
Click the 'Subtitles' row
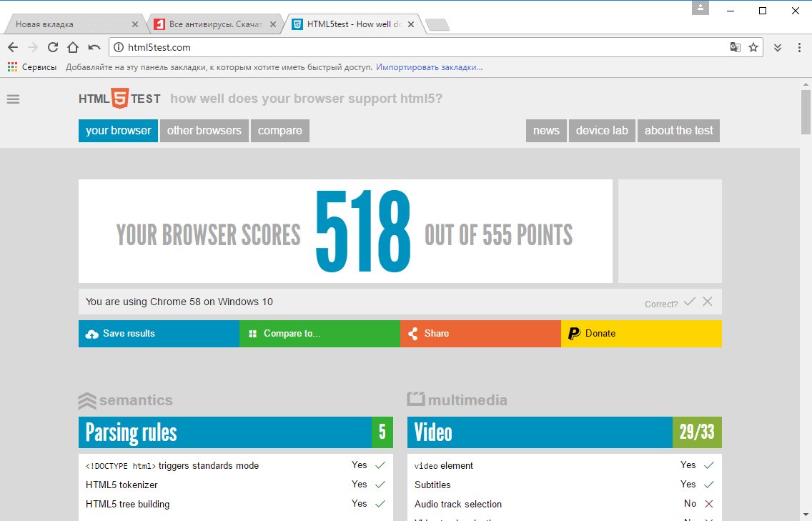[x=565, y=485]
